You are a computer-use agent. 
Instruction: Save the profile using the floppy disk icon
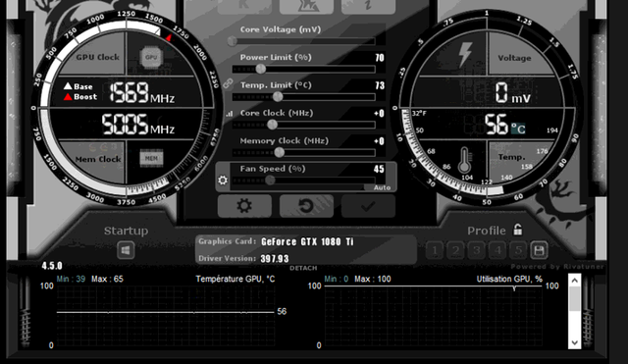[539, 250]
